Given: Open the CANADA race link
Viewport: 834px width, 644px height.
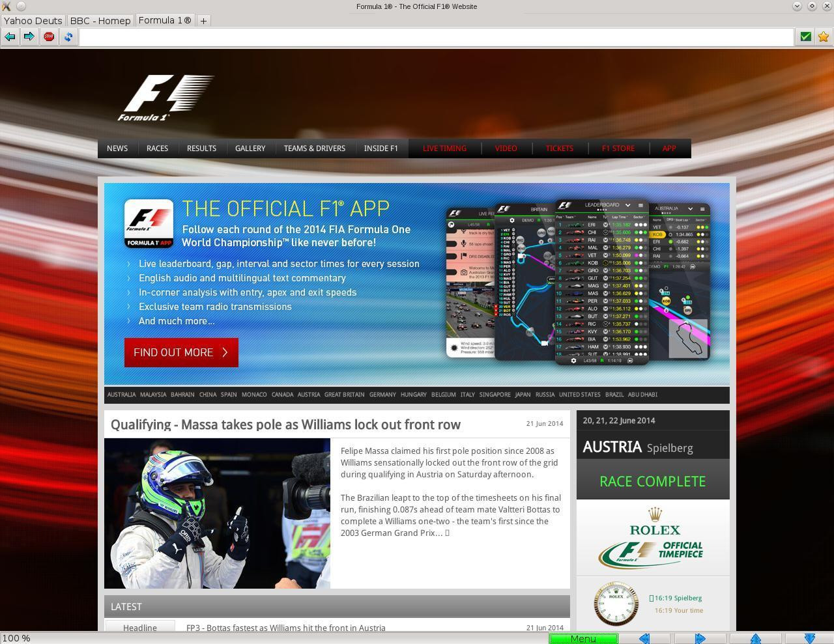Looking at the screenshot, I should click(x=282, y=395).
